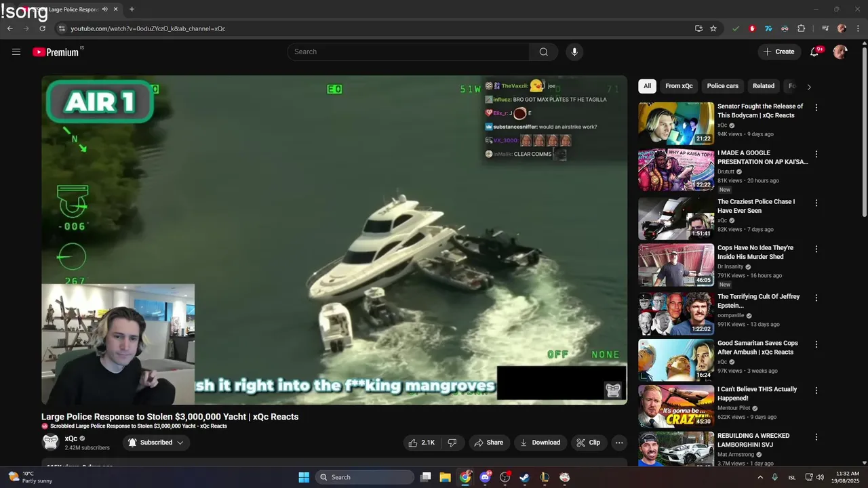Go back to previous page

click(10, 28)
